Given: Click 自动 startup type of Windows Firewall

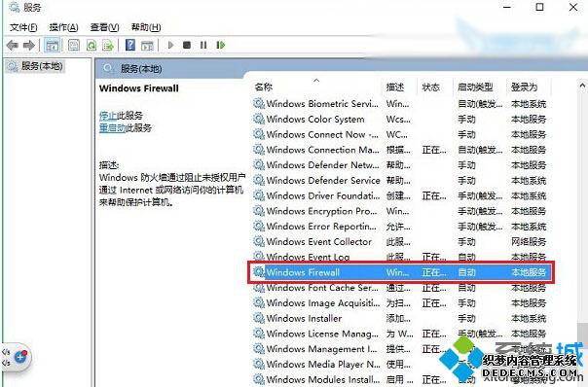Looking at the screenshot, I should (x=466, y=272).
